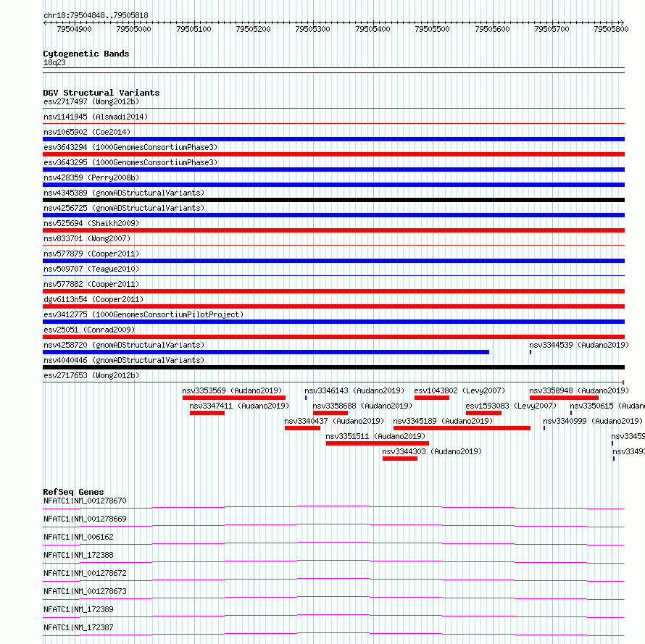Click nsv4040446 gnomAD variant label

124,360
